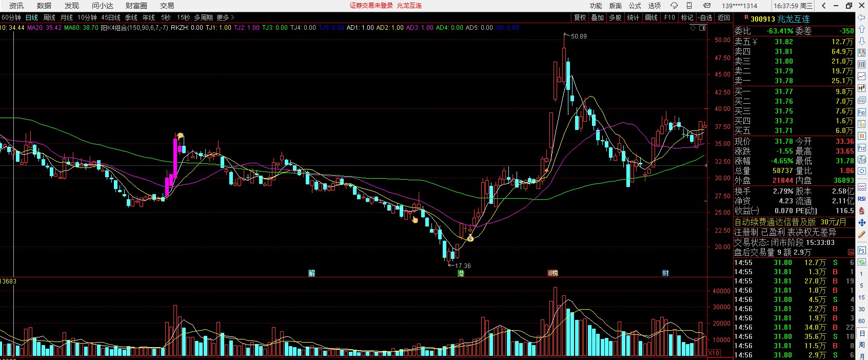The height and width of the screenshot is (360, 868).
Task: Click the candlestick chart icon in sidebar
Action: tap(862, 89)
